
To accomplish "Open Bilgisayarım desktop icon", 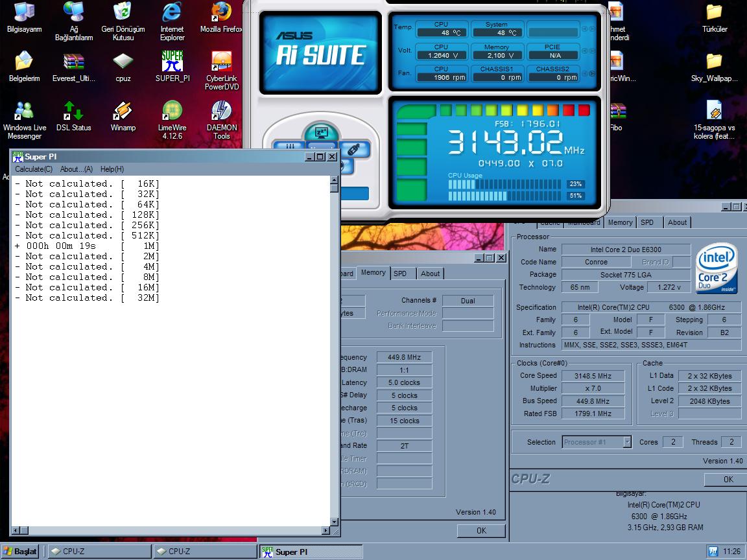I will click(x=24, y=18).
